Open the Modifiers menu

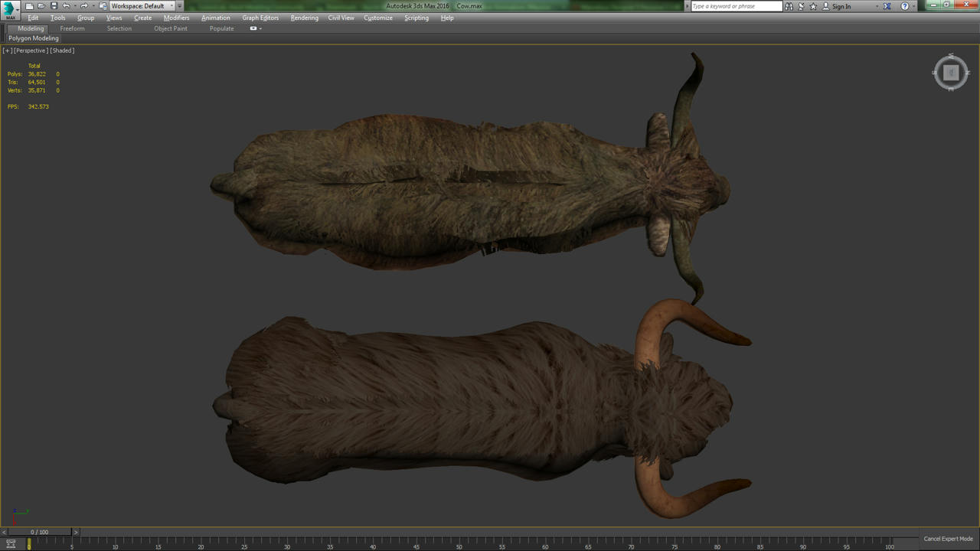click(x=177, y=18)
